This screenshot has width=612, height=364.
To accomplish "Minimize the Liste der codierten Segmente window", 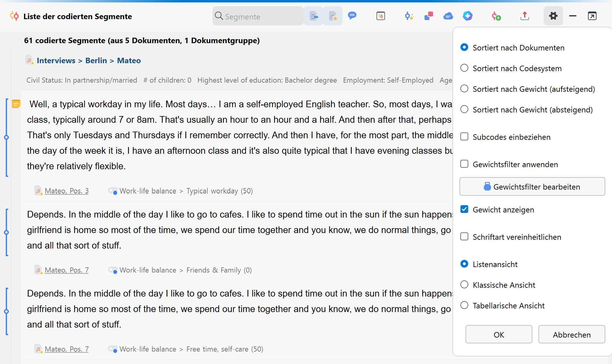I will point(573,16).
